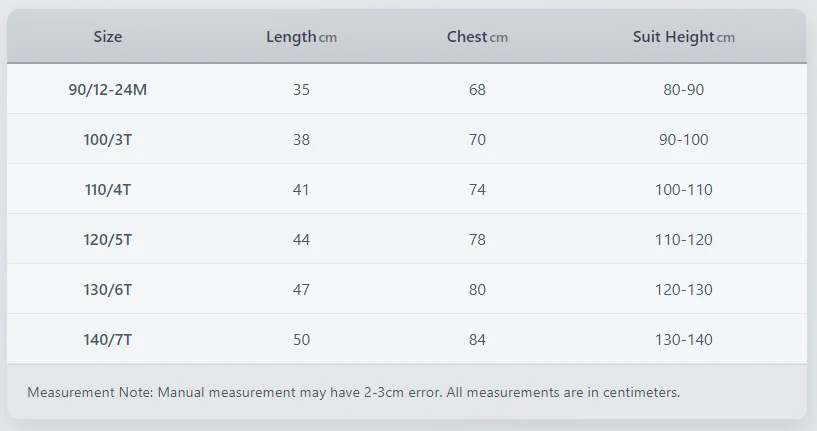Select the 80-90 suit height cell

click(x=683, y=89)
